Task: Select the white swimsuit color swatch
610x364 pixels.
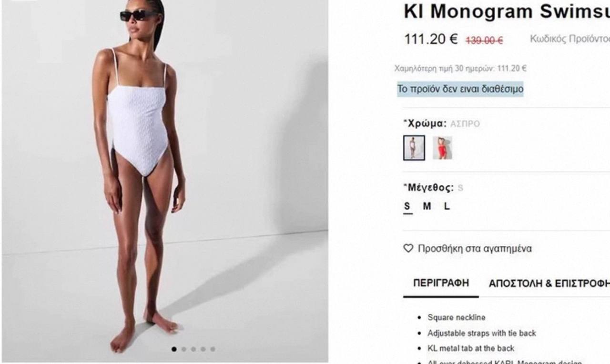Action: click(x=414, y=148)
